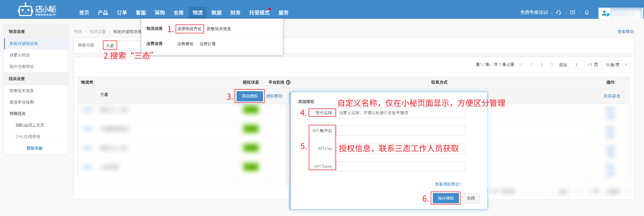Go to the first page arrow

[x=521, y=65]
